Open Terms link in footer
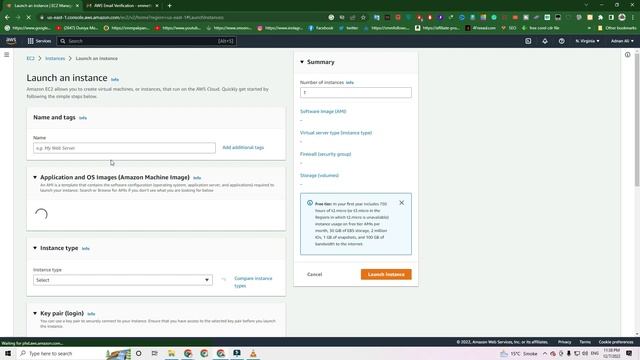Screen dimensions: 640x360 (585, 342)
